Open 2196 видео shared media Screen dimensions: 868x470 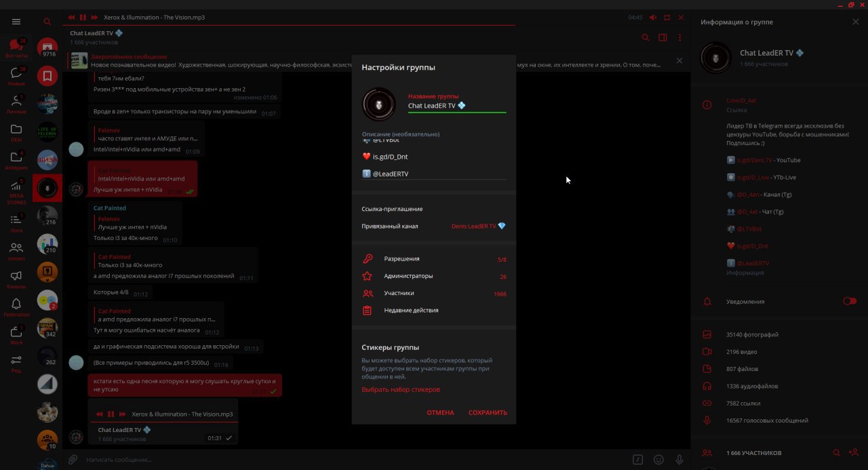[779, 351]
